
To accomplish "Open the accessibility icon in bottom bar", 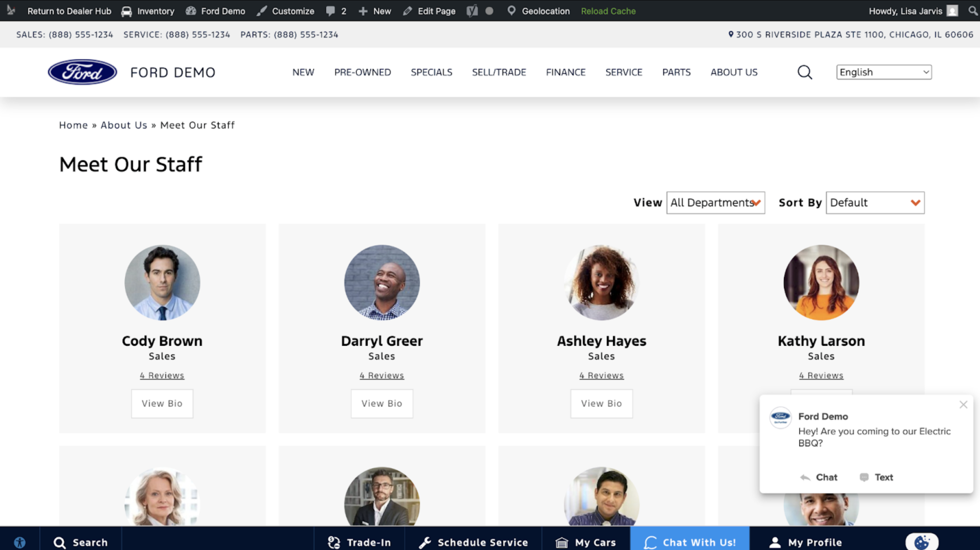I will tap(20, 542).
